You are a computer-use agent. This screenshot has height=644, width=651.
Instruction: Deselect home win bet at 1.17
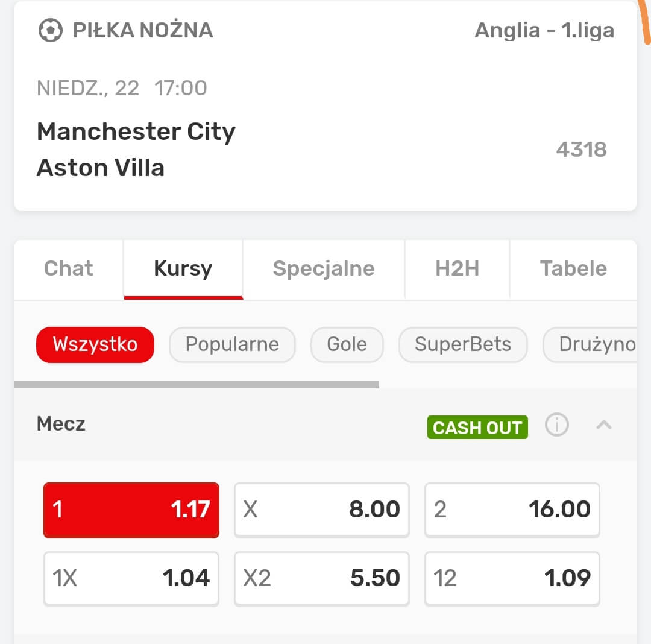(x=131, y=510)
